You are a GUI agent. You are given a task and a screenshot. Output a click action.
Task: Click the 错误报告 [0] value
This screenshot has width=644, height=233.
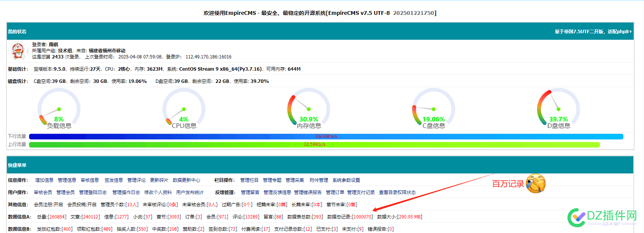390,229
